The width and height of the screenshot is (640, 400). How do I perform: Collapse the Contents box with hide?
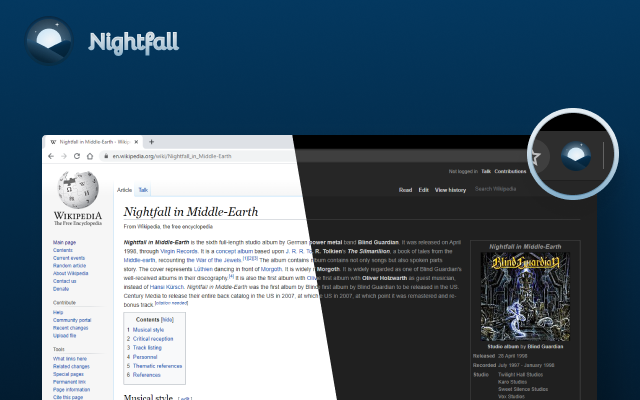167,320
